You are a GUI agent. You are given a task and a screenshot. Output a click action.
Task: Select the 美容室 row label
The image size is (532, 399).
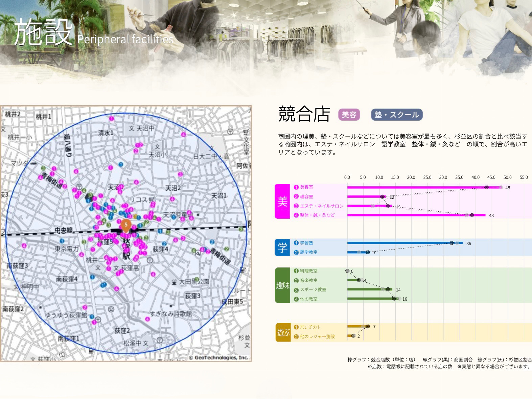tap(306, 187)
